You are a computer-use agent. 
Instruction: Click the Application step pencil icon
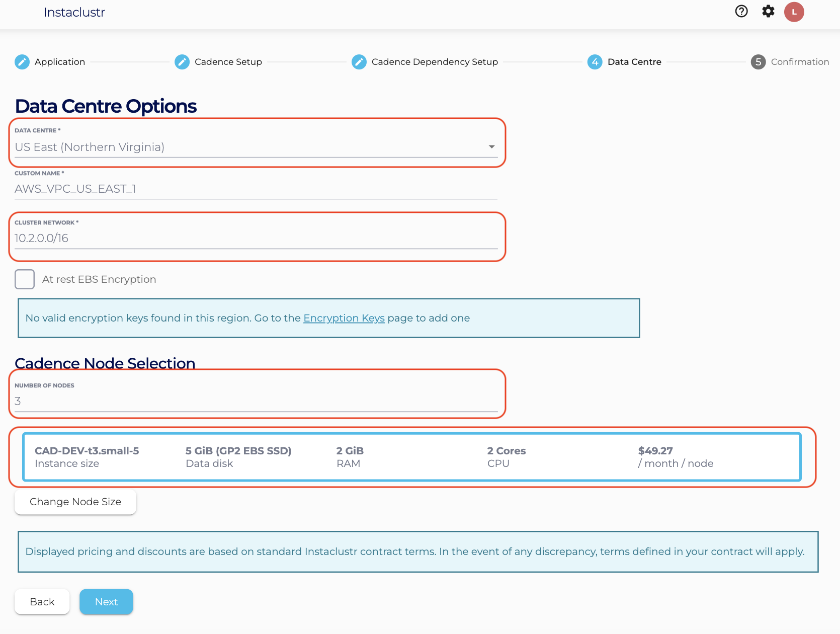pyautogui.click(x=22, y=62)
